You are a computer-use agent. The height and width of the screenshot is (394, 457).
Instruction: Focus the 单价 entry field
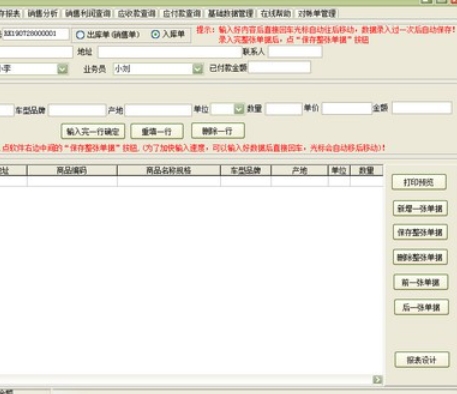pyautogui.click(x=347, y=109)
